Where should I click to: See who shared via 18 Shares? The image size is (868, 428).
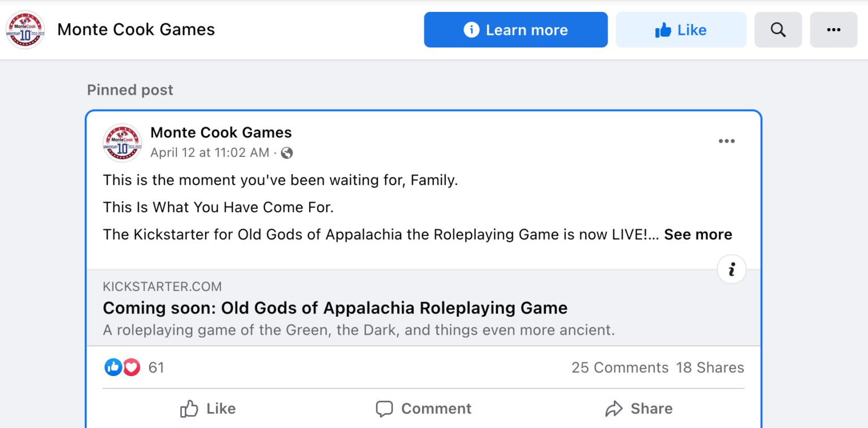click(710, 367)
